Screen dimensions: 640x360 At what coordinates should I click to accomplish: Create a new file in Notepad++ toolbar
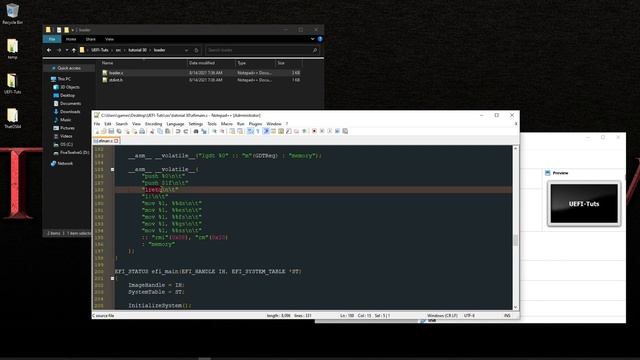[x=97, y=131]
